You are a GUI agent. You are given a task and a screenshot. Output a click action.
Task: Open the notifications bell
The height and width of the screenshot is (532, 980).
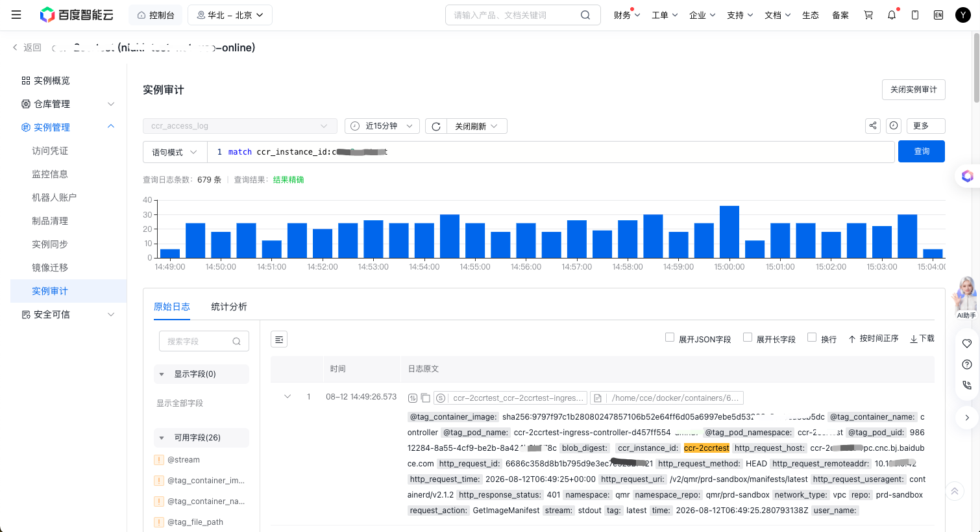click(x=892, y=15)
